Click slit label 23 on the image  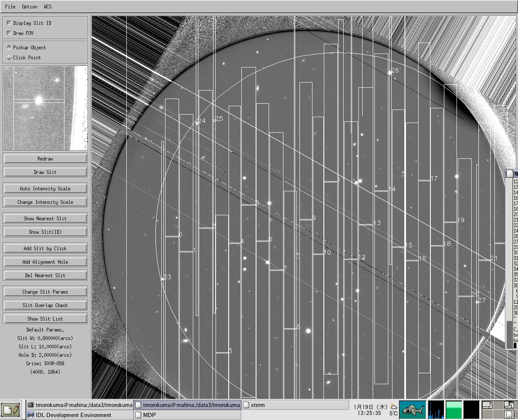coord(168,277)
